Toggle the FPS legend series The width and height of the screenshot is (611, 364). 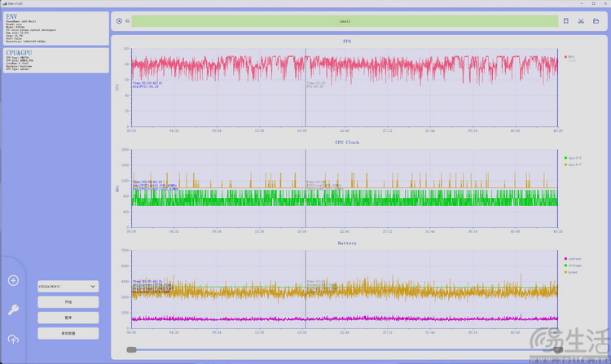coord(570,57)
